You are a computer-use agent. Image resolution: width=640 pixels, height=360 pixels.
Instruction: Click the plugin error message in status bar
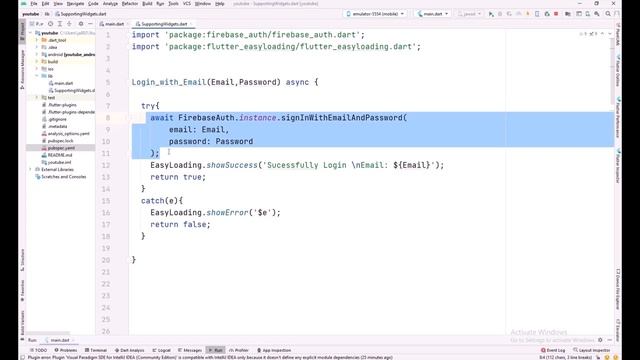pos(210,358)
